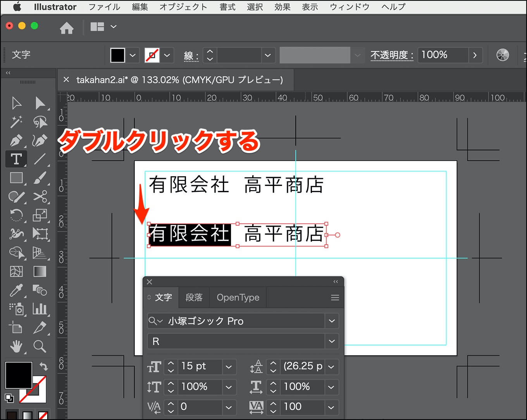Open the 小塚ゴシック Pro font family dropdown

(332, 321)
